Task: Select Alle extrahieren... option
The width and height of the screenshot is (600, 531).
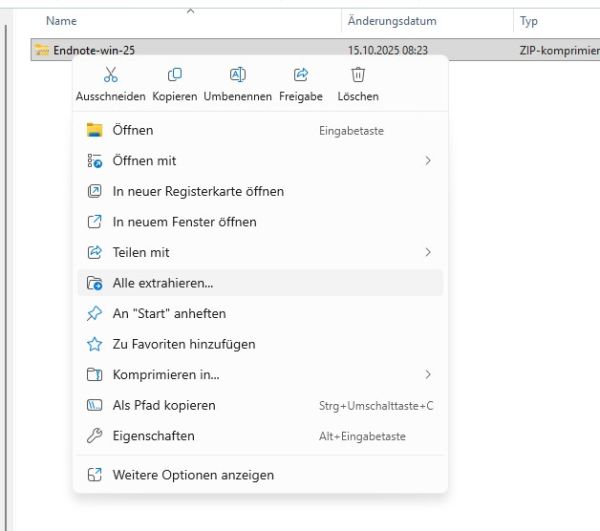Action: [x=163, y=283]
